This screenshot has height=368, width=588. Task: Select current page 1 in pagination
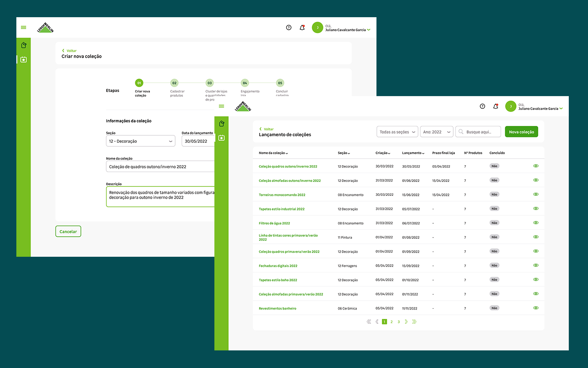(384, 322)
